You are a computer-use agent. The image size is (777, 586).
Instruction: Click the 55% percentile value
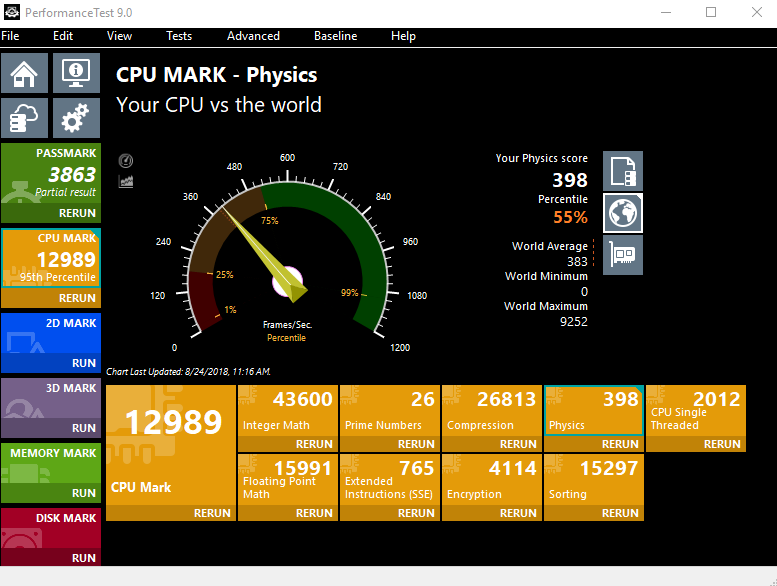(570, 217)
